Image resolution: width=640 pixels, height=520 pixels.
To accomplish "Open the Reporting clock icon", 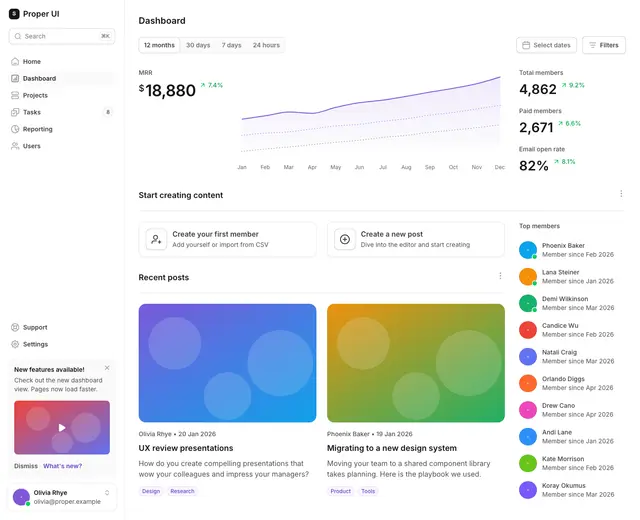I will tap(15, 129).
